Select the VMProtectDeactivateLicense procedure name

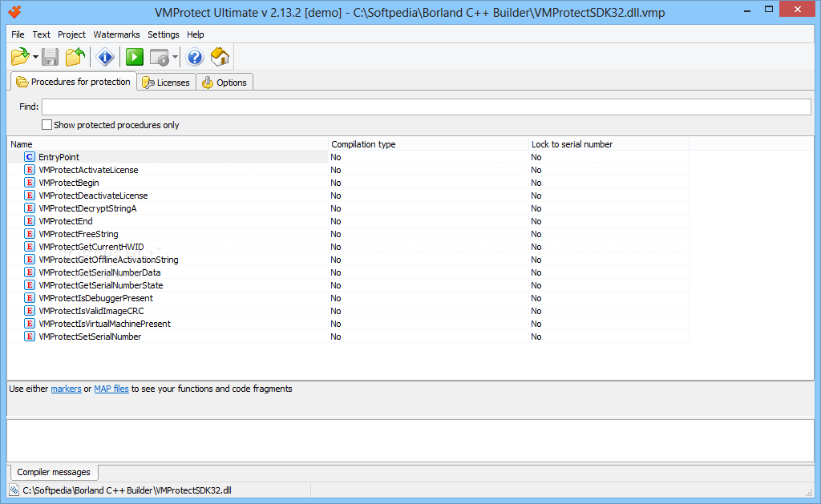coord(93,196)
